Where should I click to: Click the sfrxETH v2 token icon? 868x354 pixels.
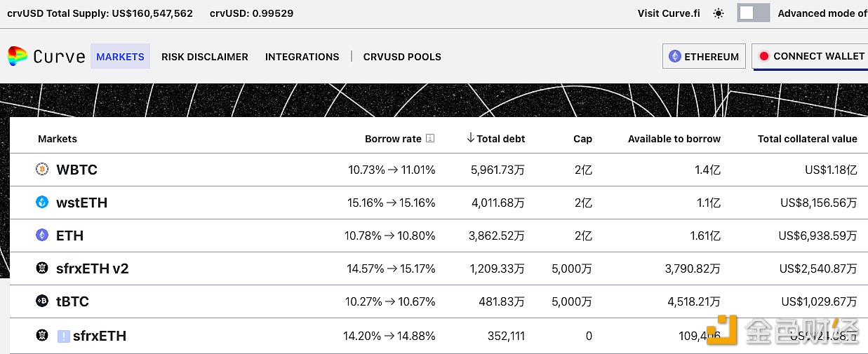point(42,268)
